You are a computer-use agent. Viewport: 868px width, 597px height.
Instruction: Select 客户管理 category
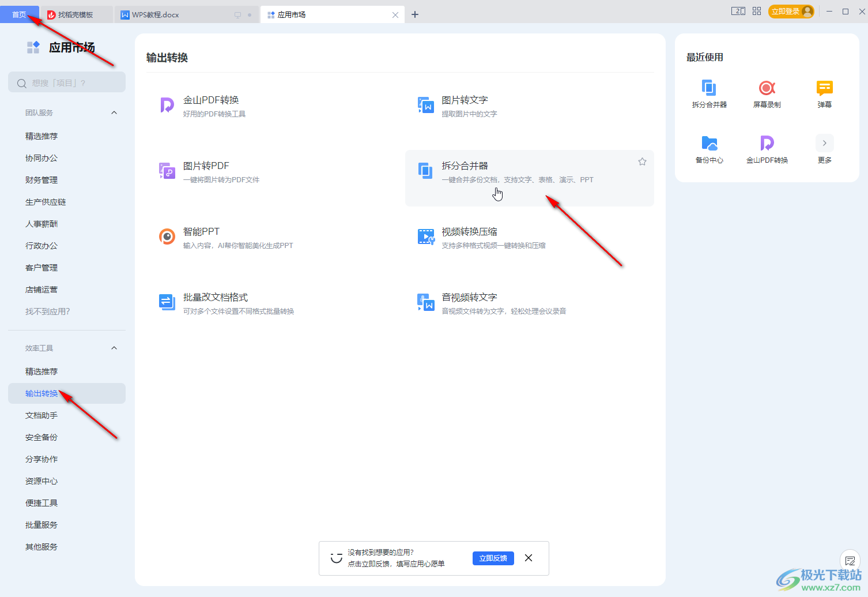click(x=41, y=268)
